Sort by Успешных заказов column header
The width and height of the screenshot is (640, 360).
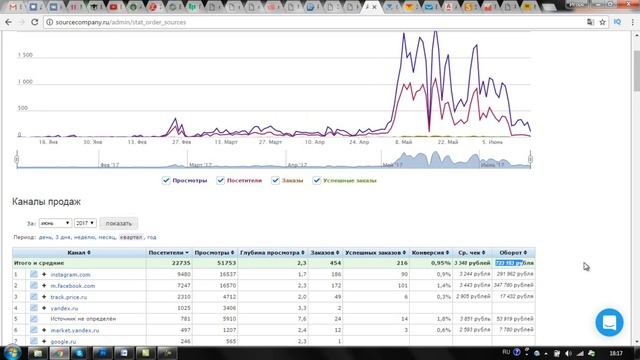click(x=376, y=253)
